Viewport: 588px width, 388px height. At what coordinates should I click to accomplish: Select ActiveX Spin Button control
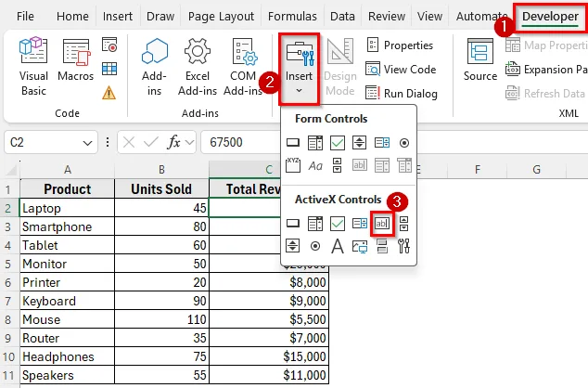coord(292,246)
